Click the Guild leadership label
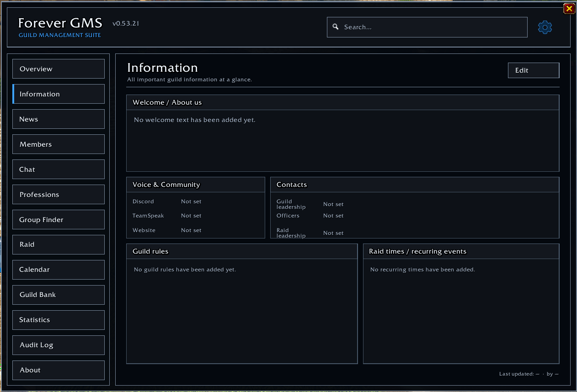The image size is (577, 392). point(291,204)
